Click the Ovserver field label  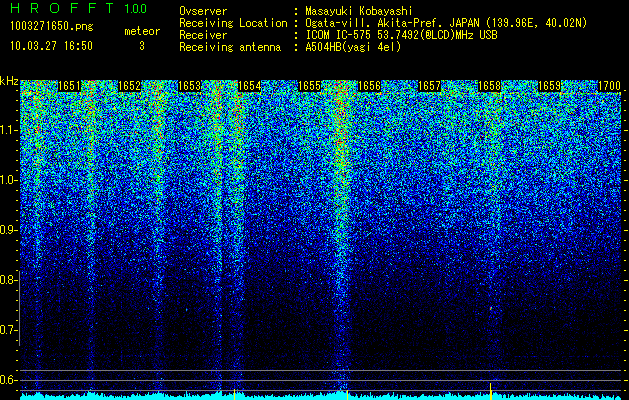click(203, 11)
